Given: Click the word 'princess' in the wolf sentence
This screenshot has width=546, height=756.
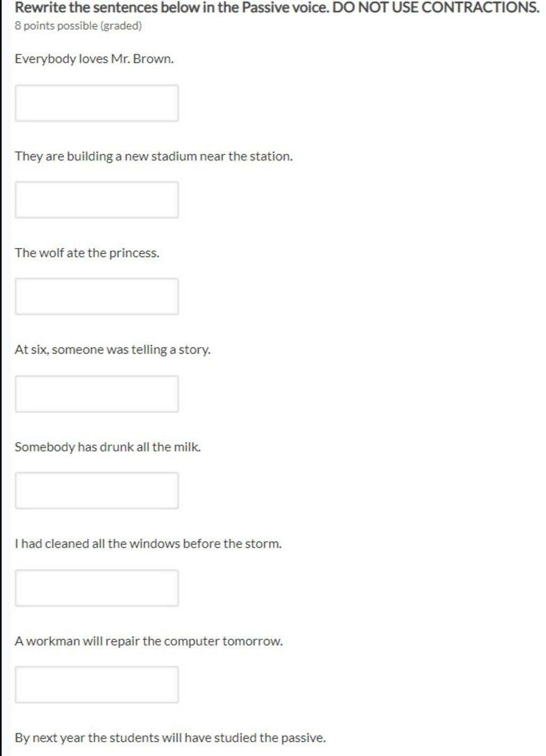Looking at the screenshot, I should [x=134, y=253].
